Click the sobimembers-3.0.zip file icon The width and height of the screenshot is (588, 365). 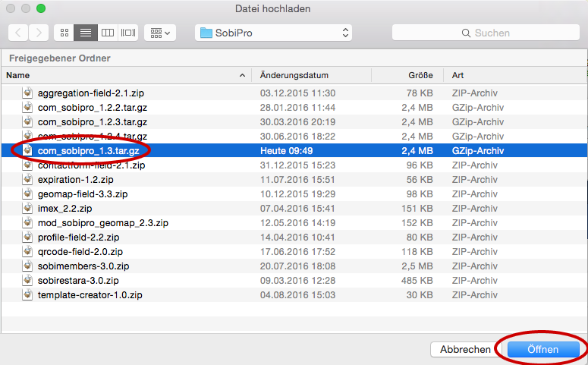27,266
